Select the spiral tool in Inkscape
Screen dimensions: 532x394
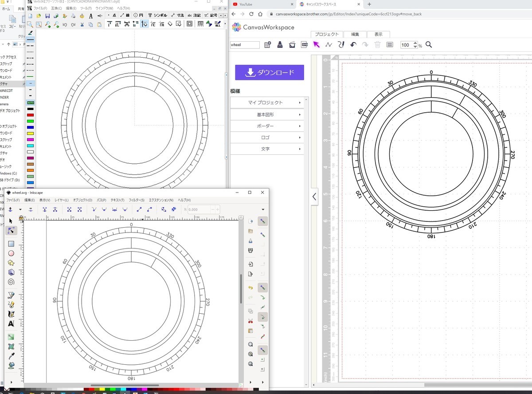[x=11, y=282]
